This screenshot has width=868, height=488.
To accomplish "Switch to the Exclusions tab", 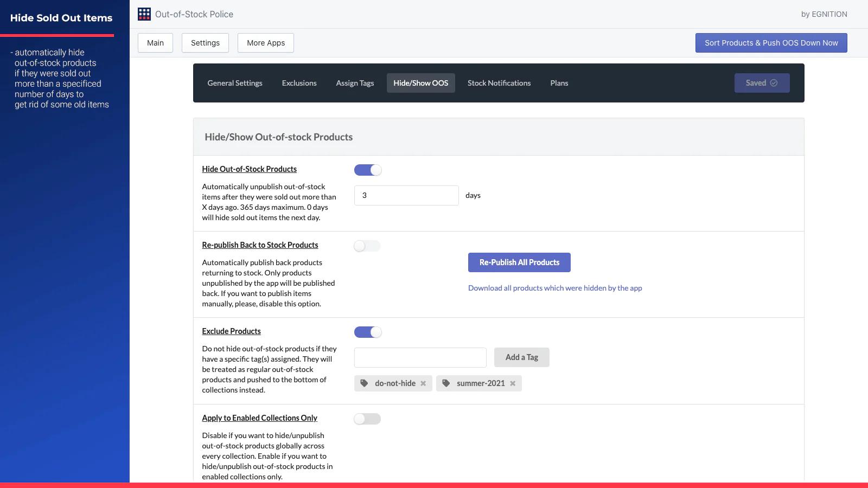I will (x=299, y=83).
